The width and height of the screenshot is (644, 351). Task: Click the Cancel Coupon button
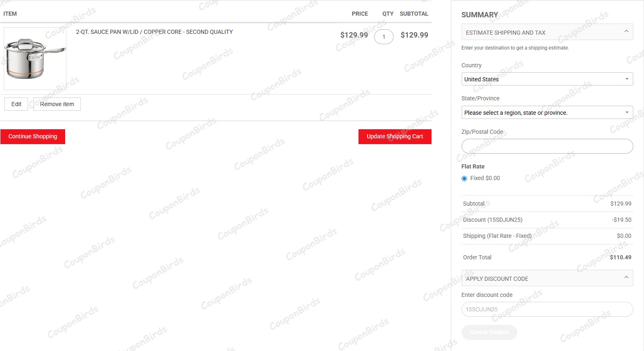point(489,332)
